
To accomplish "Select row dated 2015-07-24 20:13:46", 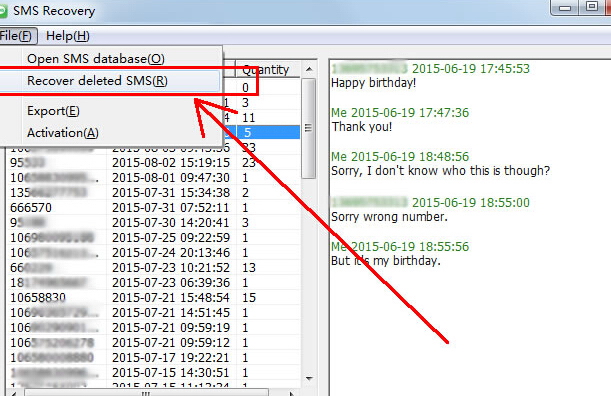I will [x=154, y=253].
